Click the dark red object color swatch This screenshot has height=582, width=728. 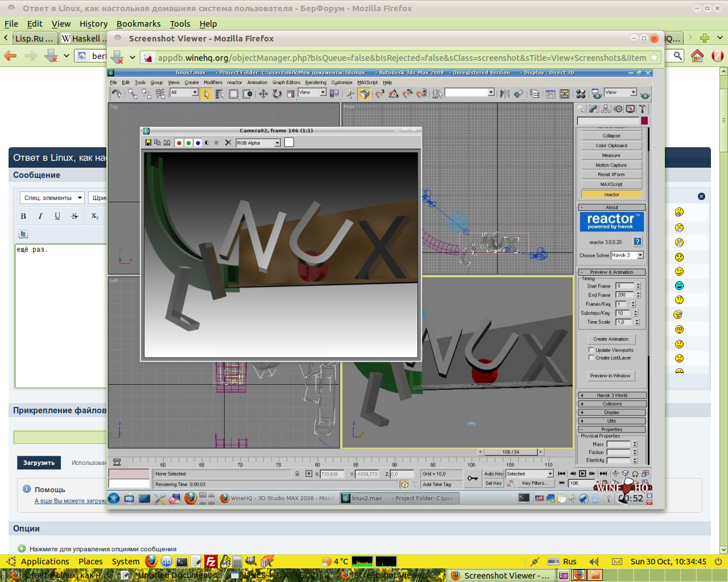644,120
